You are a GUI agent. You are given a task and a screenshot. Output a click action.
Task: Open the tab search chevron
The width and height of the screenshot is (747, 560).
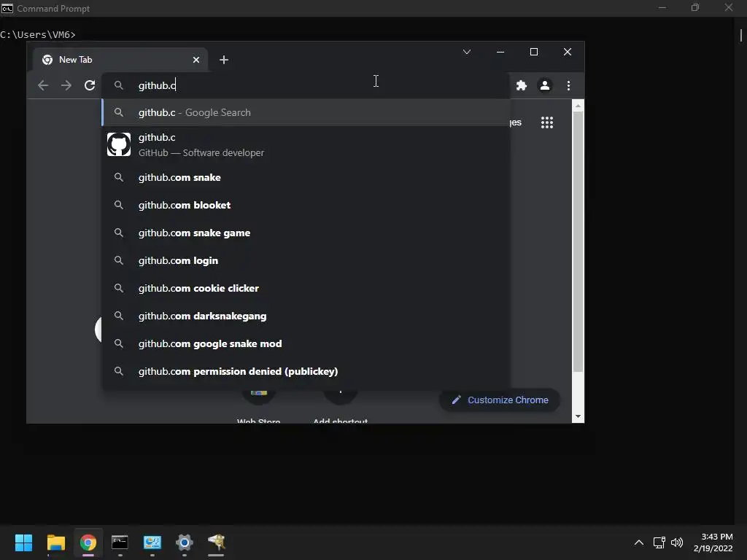tap(467, 52)
